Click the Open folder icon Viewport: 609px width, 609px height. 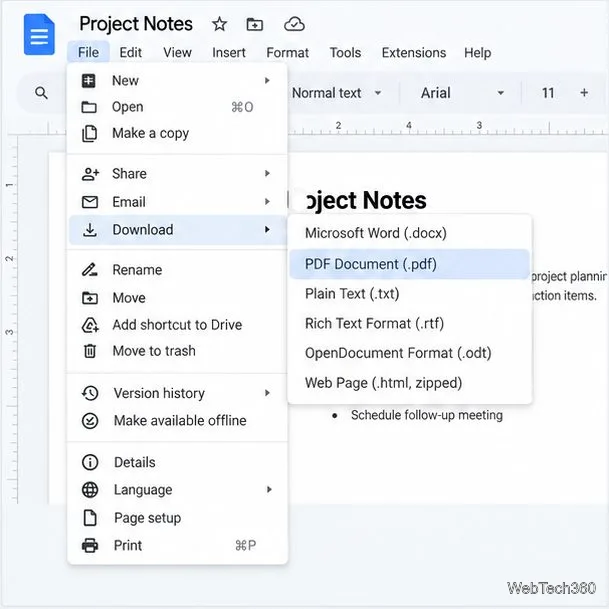(x=89, y=107)
